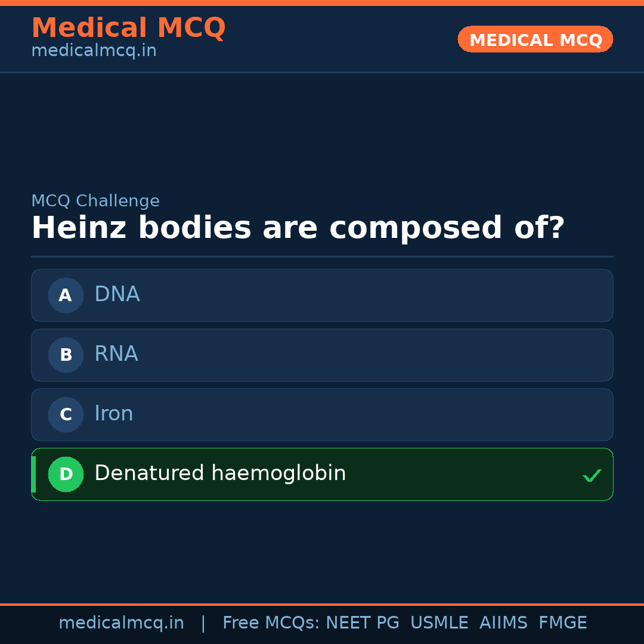The image size is (644, 644).
Task: Click the Free MCQs footer text
Action: (x=271, y=623)
